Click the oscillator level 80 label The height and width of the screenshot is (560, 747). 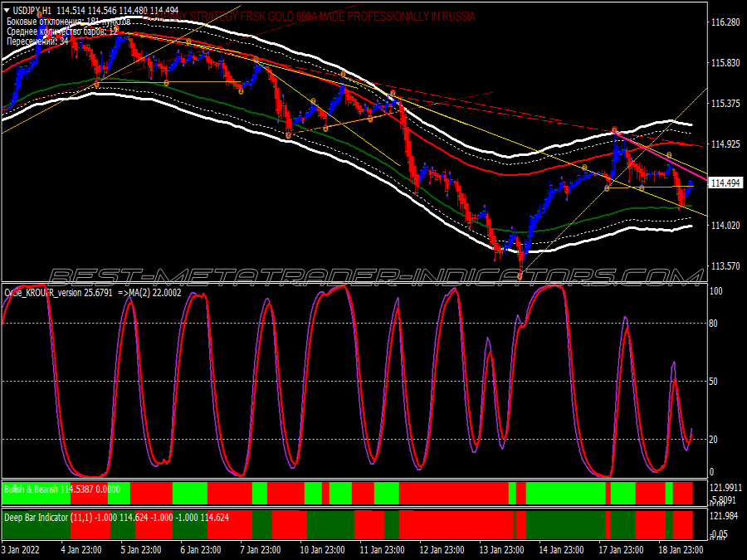(713, 324)
